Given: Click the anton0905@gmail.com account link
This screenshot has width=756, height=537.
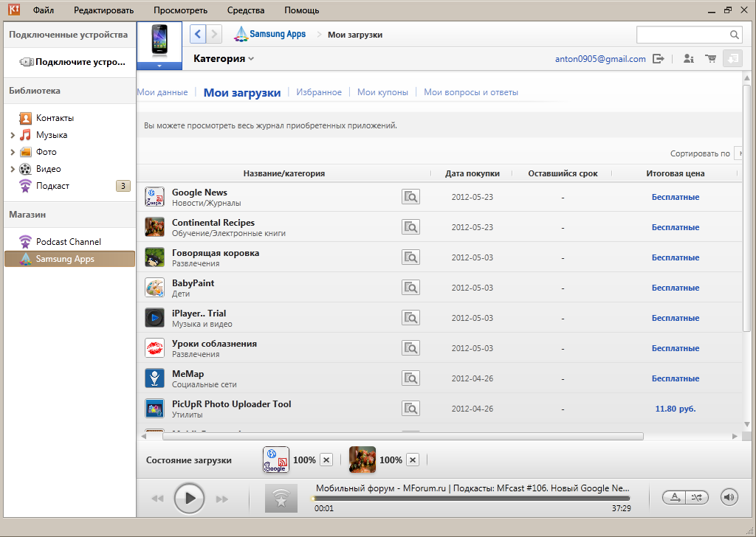Looking at the screenshot, I should [600, 59].
